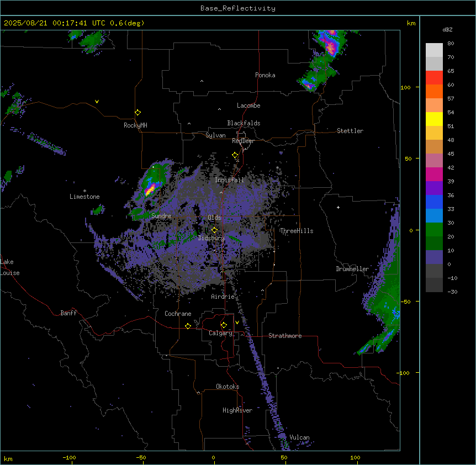
Task: Click the asterisk marker above Limestone
Action: (x=84, y=191)
